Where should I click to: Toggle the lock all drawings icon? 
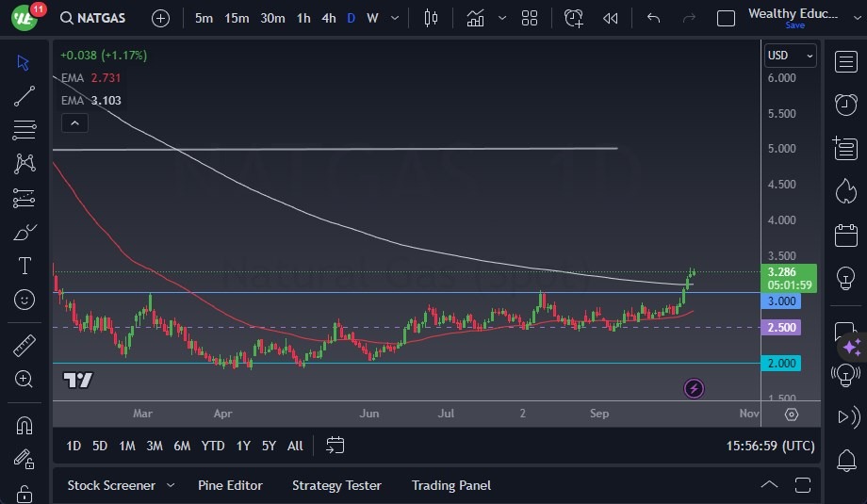[25, 494]
